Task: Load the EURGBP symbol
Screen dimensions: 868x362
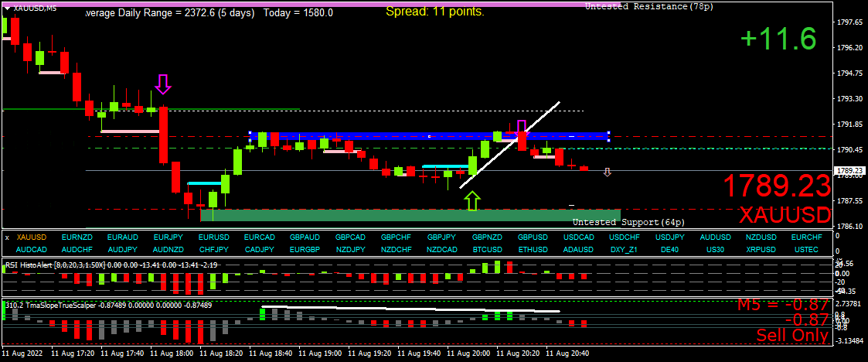Action: [x=305, y=250]
